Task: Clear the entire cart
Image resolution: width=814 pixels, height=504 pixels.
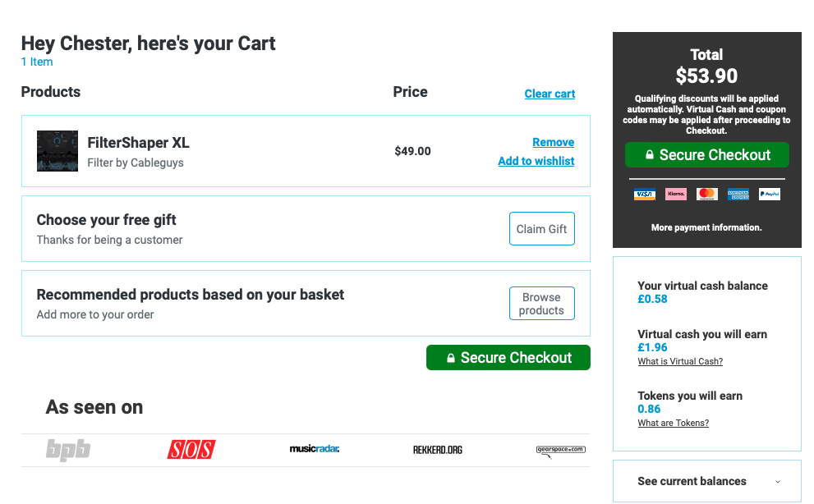Action: 550,94
